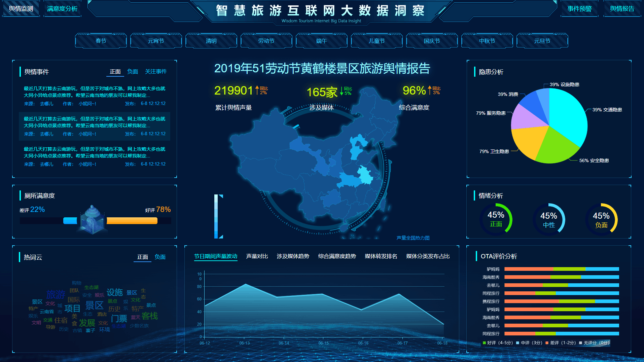
Task: Open the 事件预警 page button
Action: pyautogui.click(x=579, y=9)
